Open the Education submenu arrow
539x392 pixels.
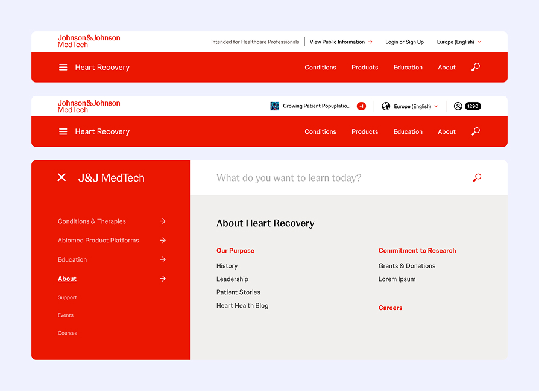pyautogui.click(x=163, y=259)
